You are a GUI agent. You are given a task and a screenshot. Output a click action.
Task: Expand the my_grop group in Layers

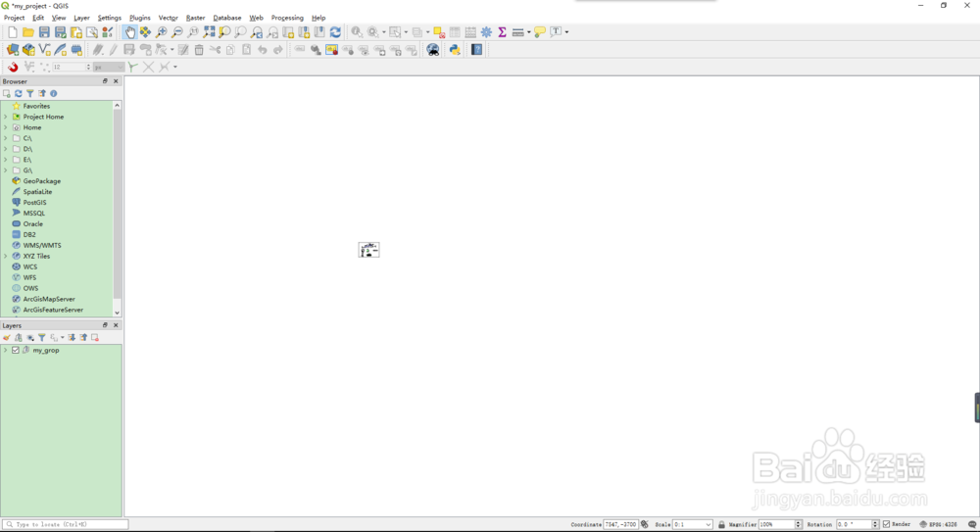pos(6,350)
